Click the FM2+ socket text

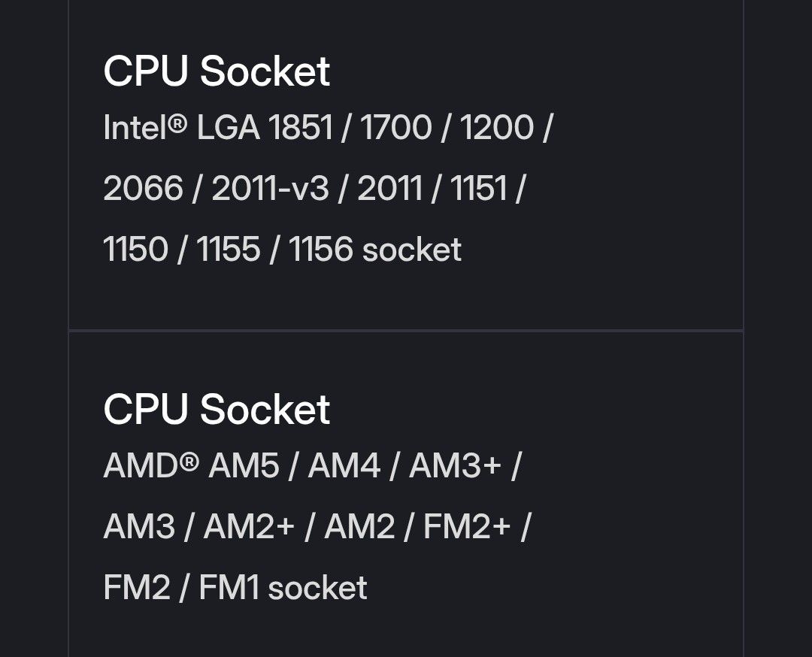pyautogui.click(x=467, y=526)
